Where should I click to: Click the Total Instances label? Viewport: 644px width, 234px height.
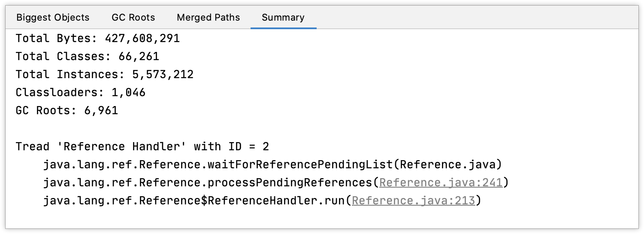click(x=67, y=75)
